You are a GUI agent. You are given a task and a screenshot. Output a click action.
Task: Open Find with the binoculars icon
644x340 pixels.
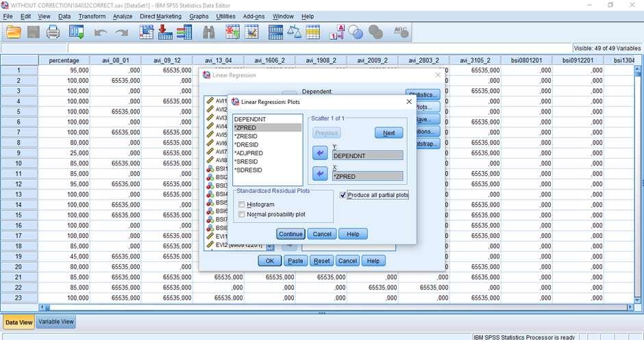[x=209, y=32]
